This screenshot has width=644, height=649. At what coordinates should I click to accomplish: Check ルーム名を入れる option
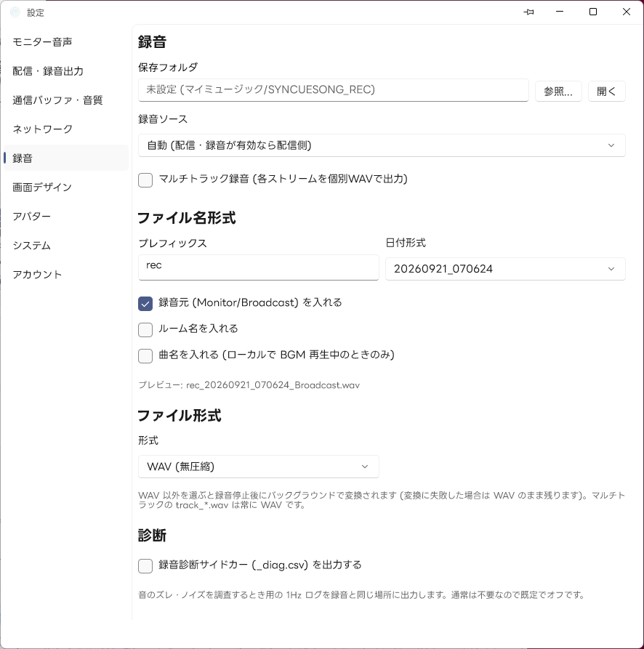[x=145, y=329]
